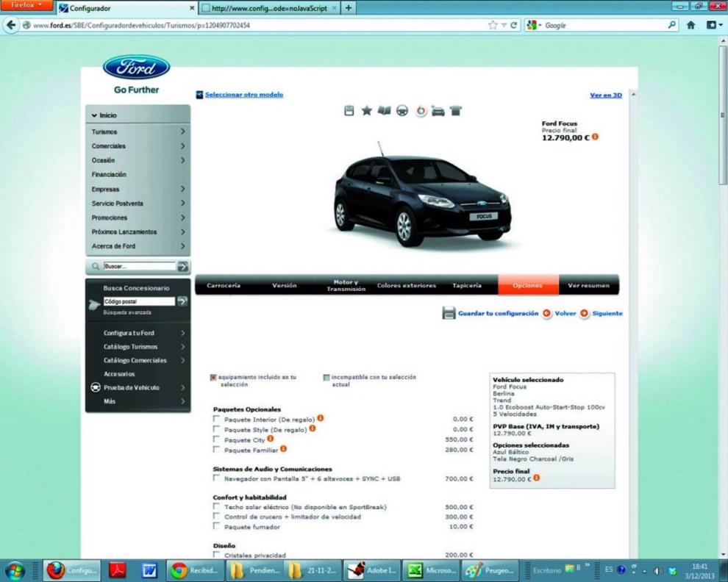Open Búsqueda avanzada under Código postal
The image size is (728, 582).
[127, 312]
